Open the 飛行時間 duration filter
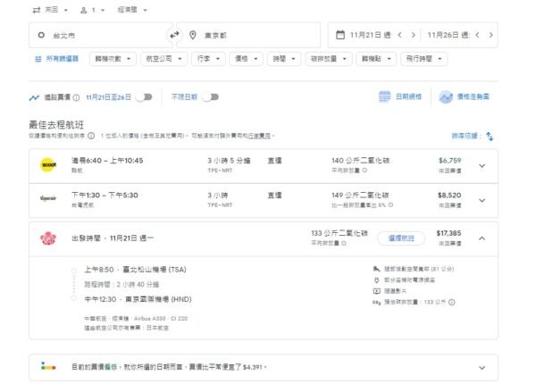The width and height of the screenshot is (536, 392). [x=423, y=59]
